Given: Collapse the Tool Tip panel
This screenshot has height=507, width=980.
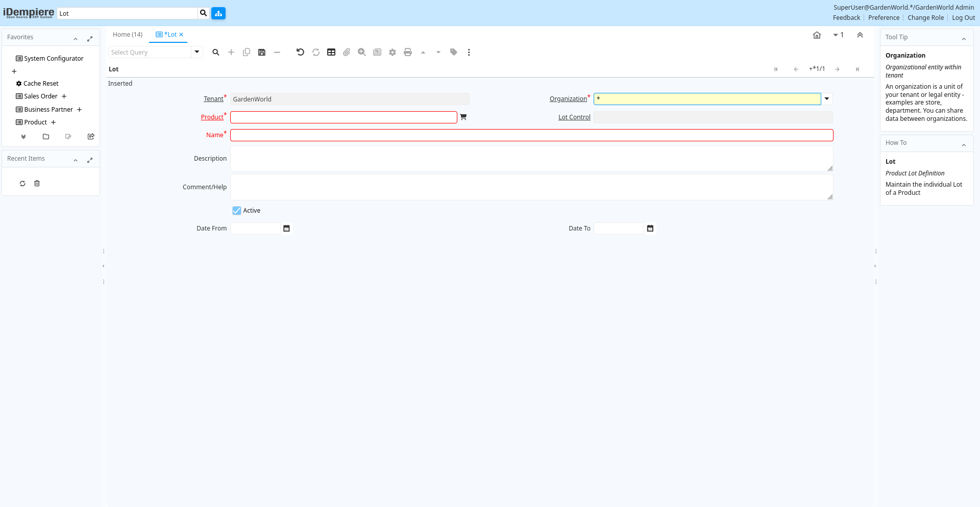Looking at the screenshot, I should tap(964, 39).
